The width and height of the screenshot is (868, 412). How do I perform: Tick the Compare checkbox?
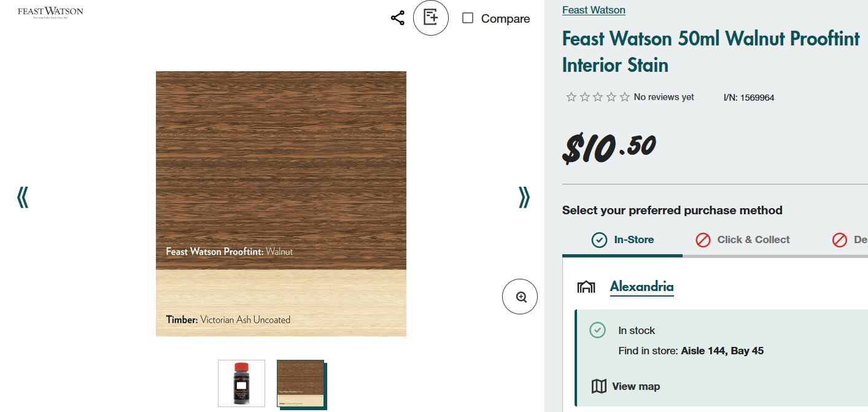point(468,18)
